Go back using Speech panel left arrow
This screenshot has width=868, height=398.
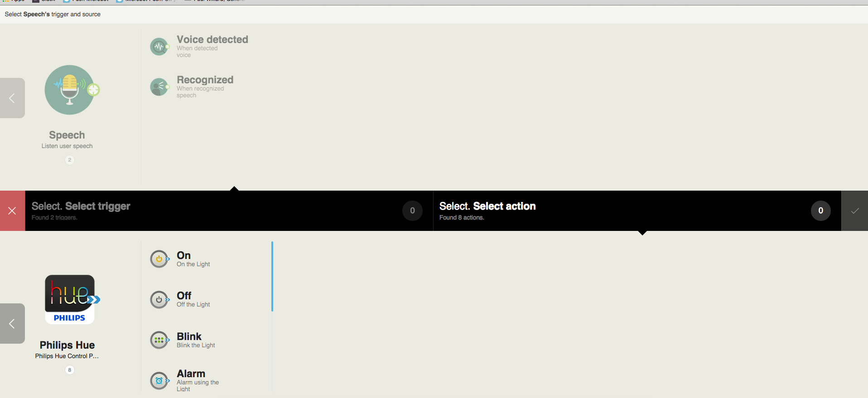click(x=12, y=98)
